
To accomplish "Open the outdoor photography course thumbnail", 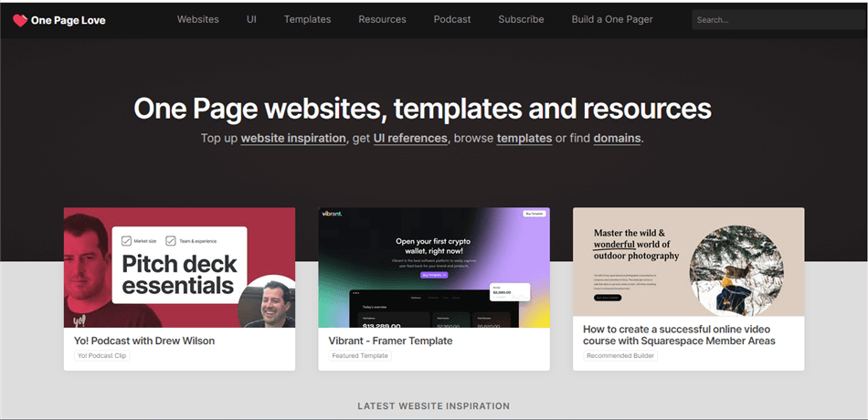I will click(689, 262).
